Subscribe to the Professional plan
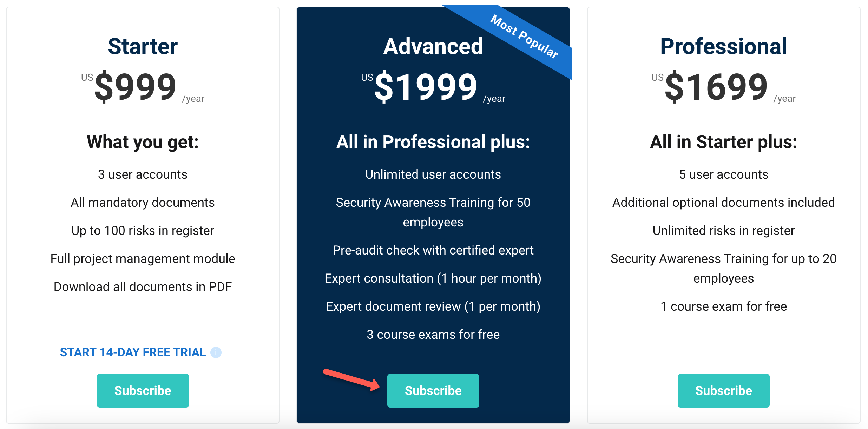The width and height of the screenshot is (868, 429). click(723, 390)
